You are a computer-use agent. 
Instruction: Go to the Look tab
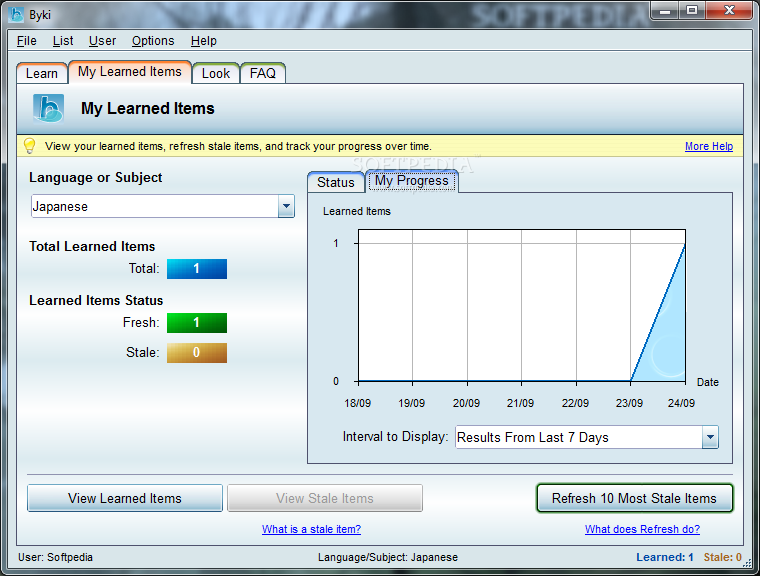click(x=216, y=73)
